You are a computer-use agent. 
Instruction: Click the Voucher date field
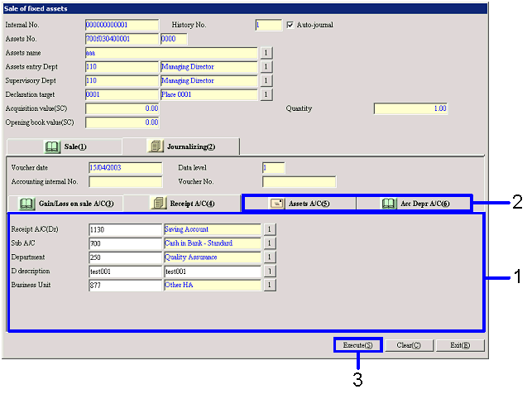click(126, 168)
